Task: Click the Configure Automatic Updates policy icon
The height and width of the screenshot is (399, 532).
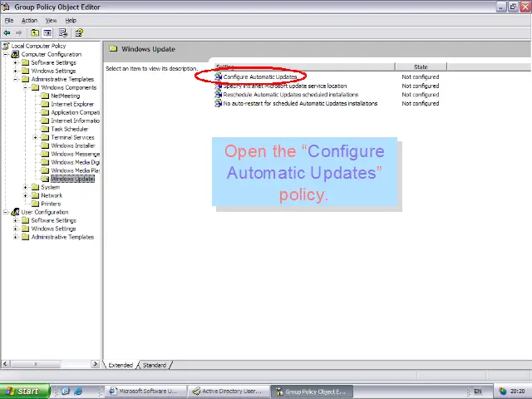Action: [x=218, y=77]
